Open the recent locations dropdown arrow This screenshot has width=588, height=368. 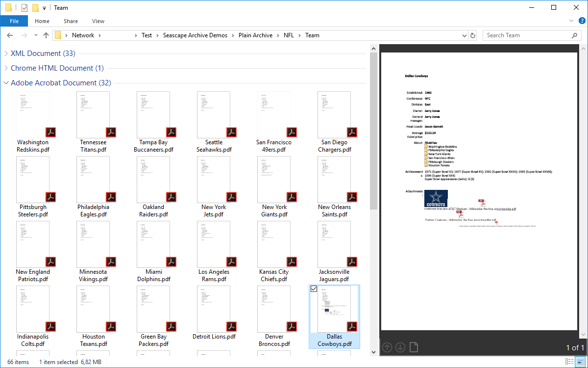pos(35,35)
